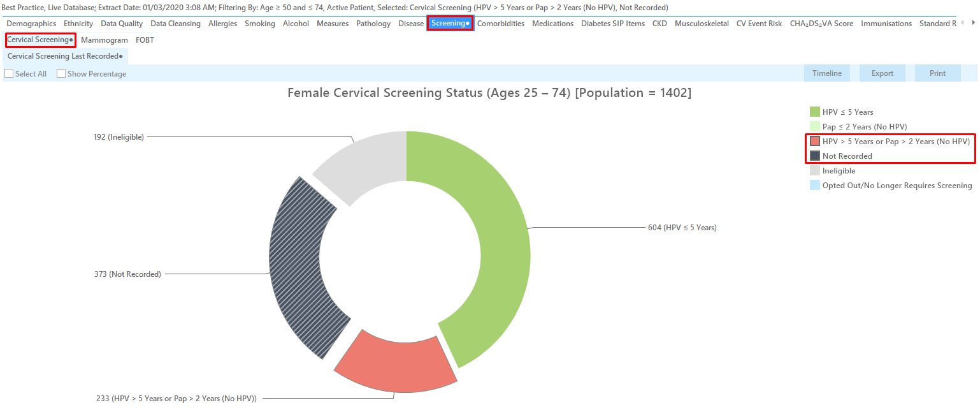Click legend text 'Ineligible'
This screenshot has width=980, height=412.
tap(839, 171)
